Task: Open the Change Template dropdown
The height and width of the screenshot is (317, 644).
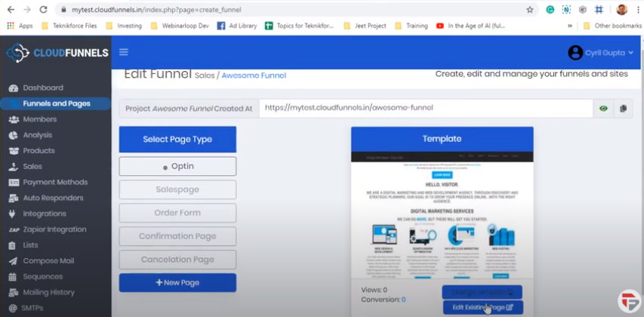Action: click(482, 292)
